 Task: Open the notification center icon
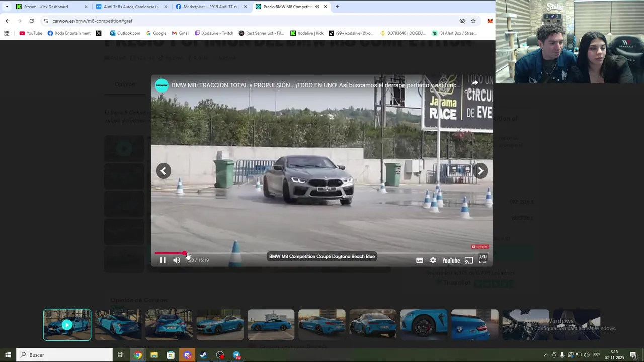[x=634, y=355]
